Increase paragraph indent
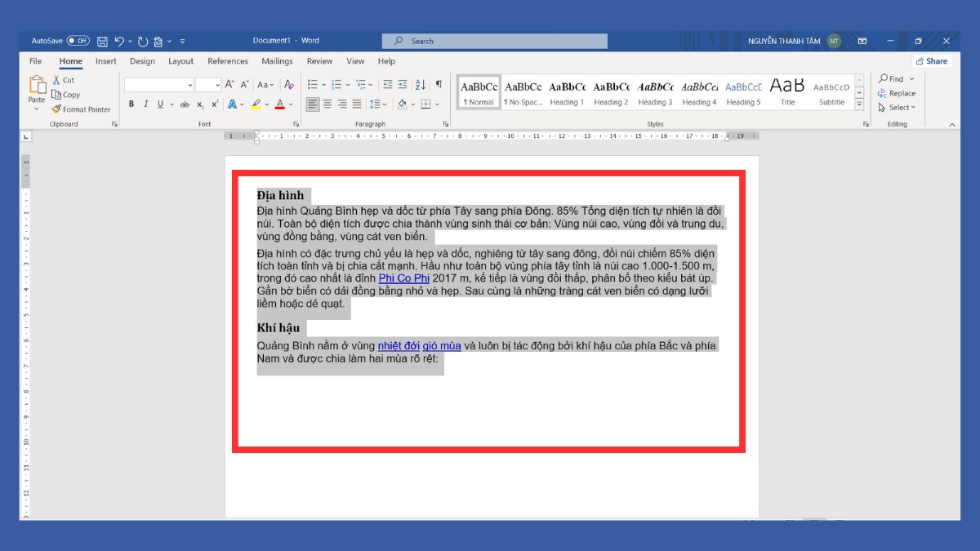This screenshot has width=980, height=551. click(402, 84)
